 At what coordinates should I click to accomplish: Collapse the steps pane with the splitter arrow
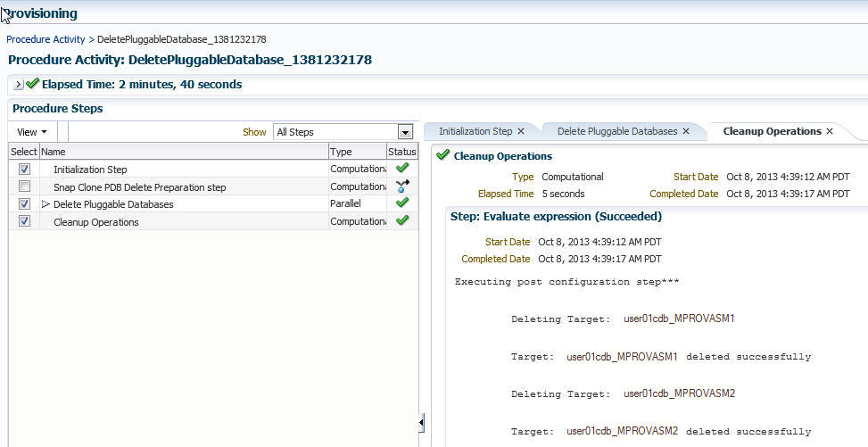click(421, 423)
